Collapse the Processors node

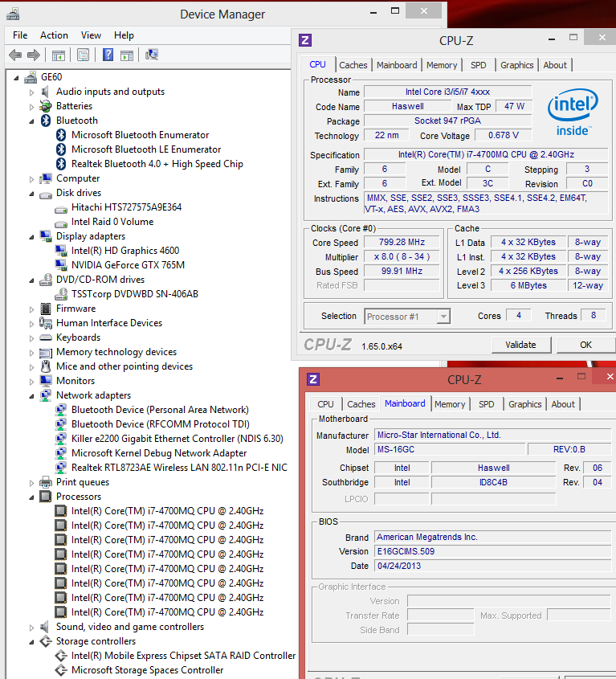coord(33,497)
